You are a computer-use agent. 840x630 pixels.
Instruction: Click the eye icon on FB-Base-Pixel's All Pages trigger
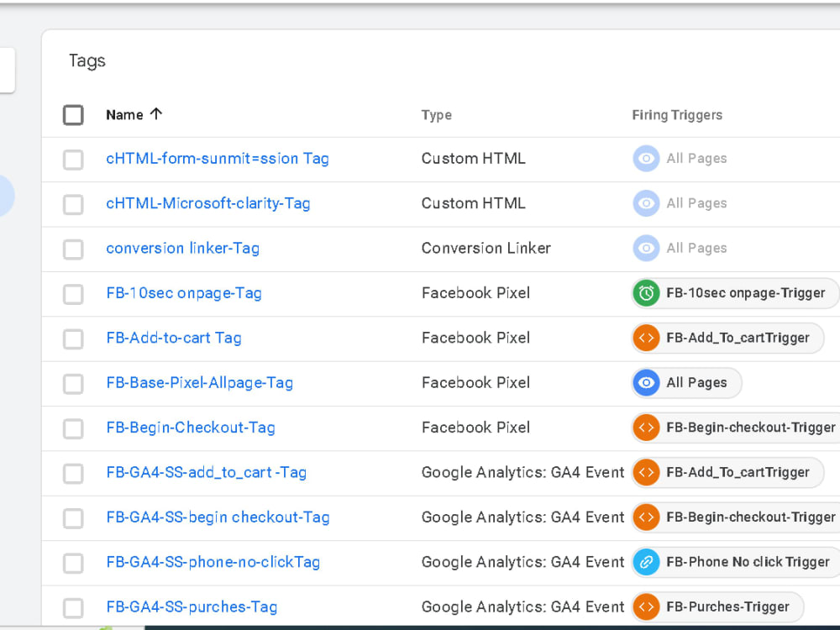point(646,383)
